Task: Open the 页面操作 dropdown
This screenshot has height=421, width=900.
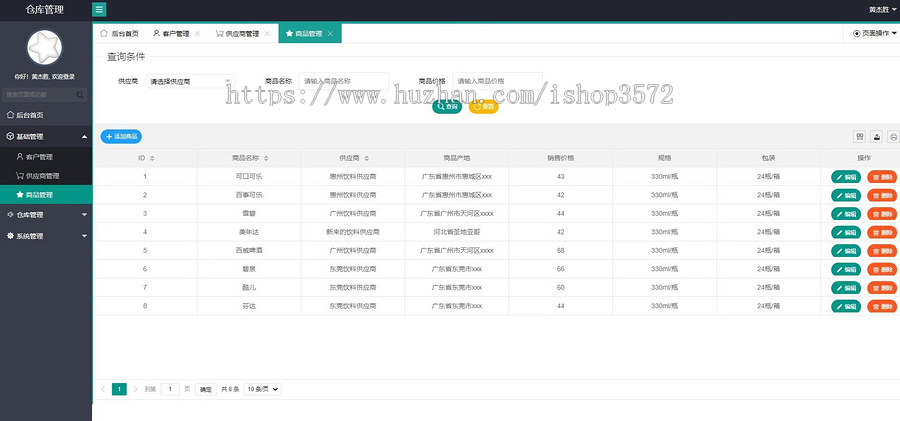Action: pos(875,34)
